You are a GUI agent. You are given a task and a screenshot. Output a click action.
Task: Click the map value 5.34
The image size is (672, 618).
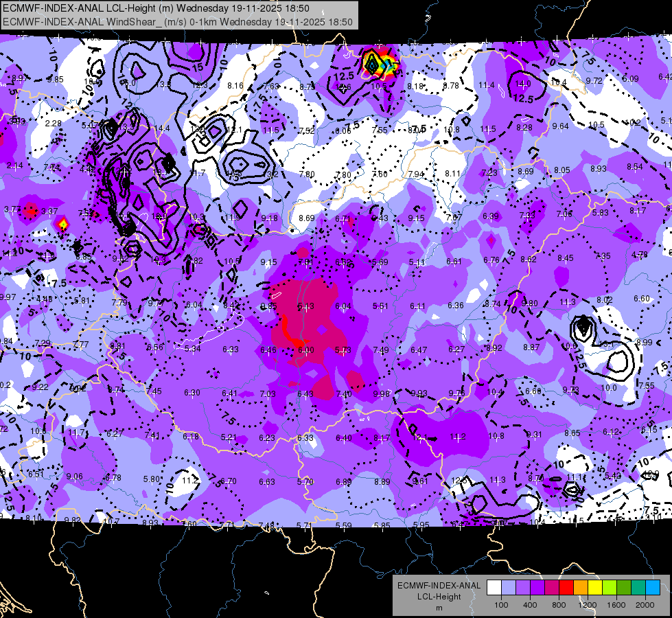point(193,348)
